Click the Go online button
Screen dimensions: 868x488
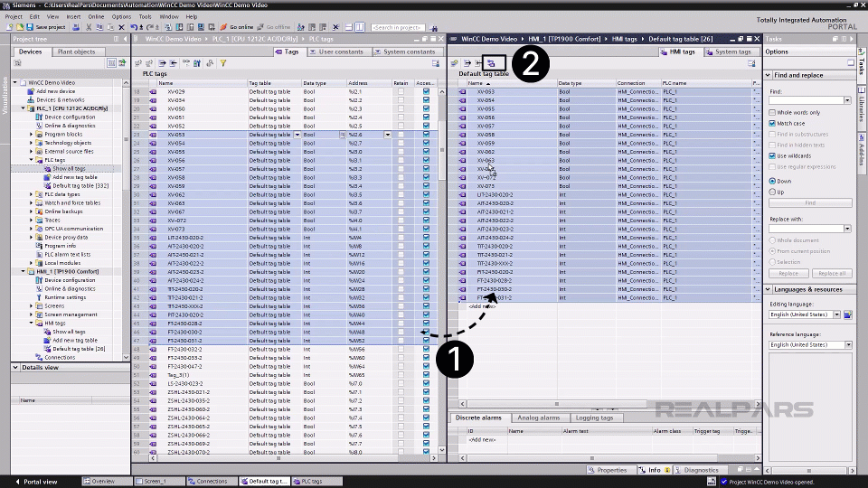237,27
